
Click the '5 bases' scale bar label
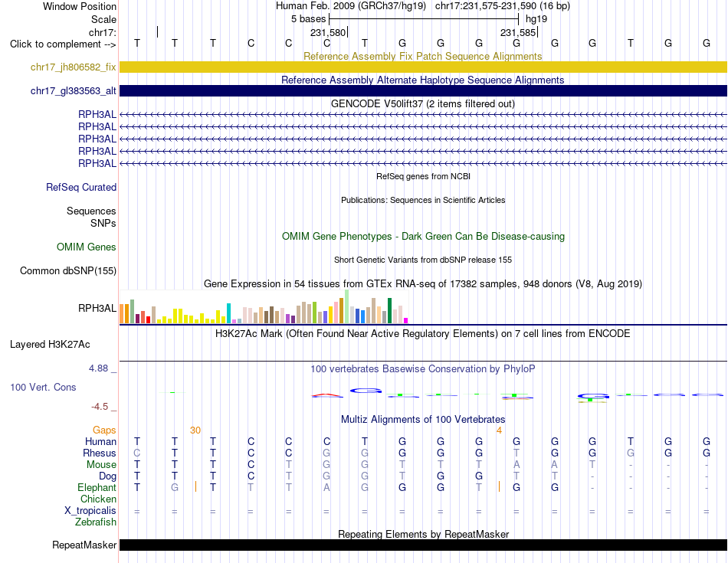pyautogui.click(x=308, y=19)
